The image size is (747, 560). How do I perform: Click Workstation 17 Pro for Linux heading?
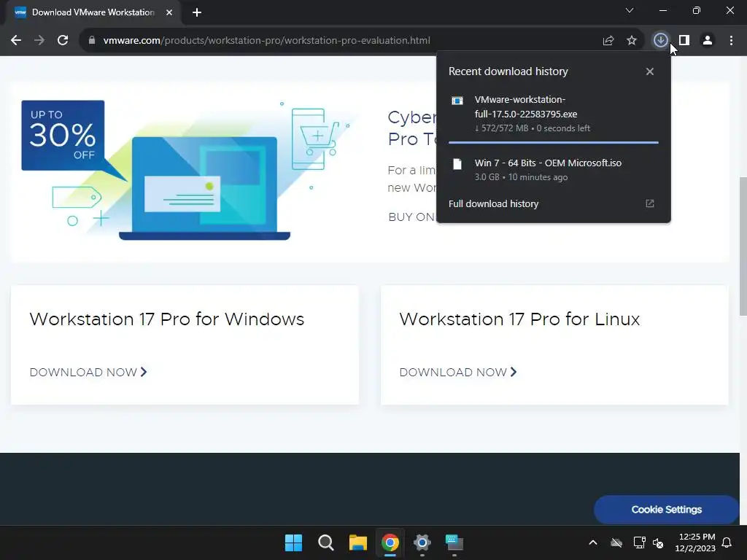pos(519,319)
